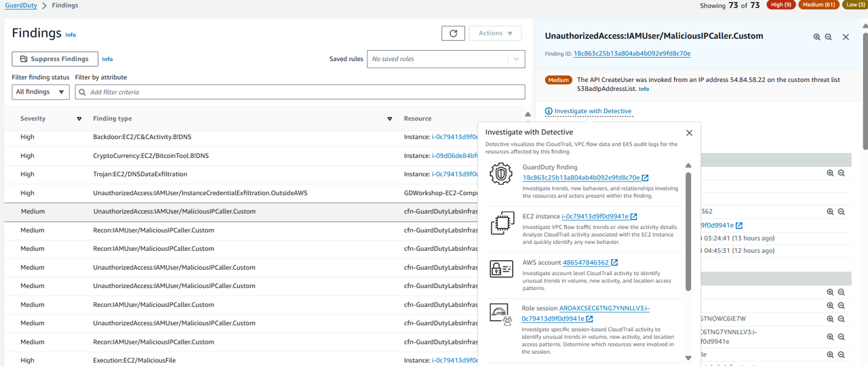Image resolution: width=868 pixels, height=366 pixels.
Task: Open the Saved rules dropdown
Action: (x=446, y=59)
